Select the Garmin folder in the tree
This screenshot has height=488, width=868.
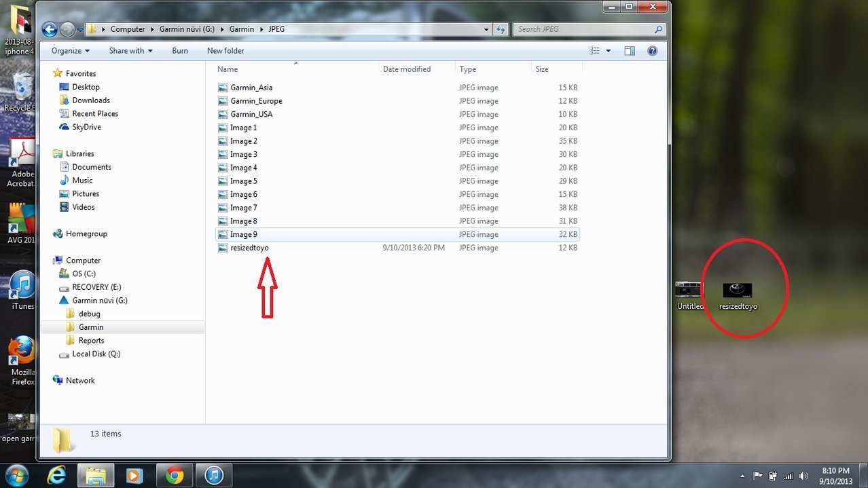[x=91, y=327]
